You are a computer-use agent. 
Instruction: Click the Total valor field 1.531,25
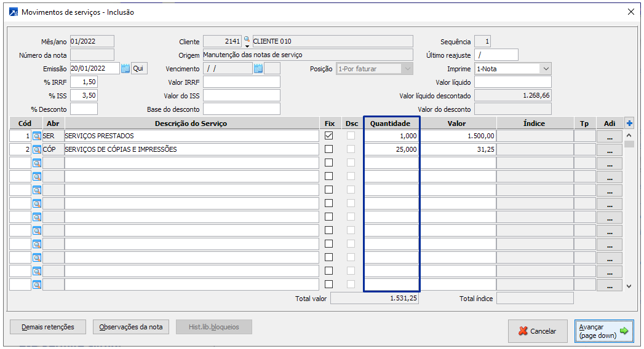pos(375,298)
